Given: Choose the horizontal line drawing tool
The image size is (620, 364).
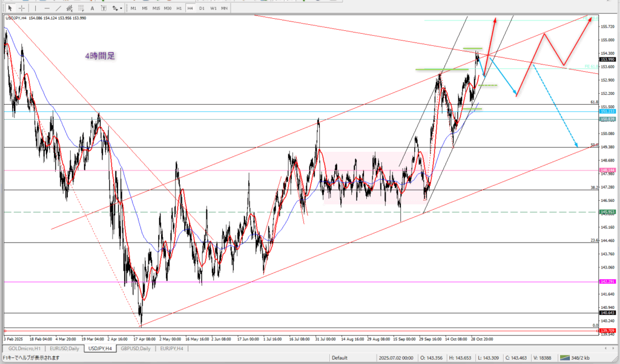Looking at the screenshot, I should pos(46,8).
